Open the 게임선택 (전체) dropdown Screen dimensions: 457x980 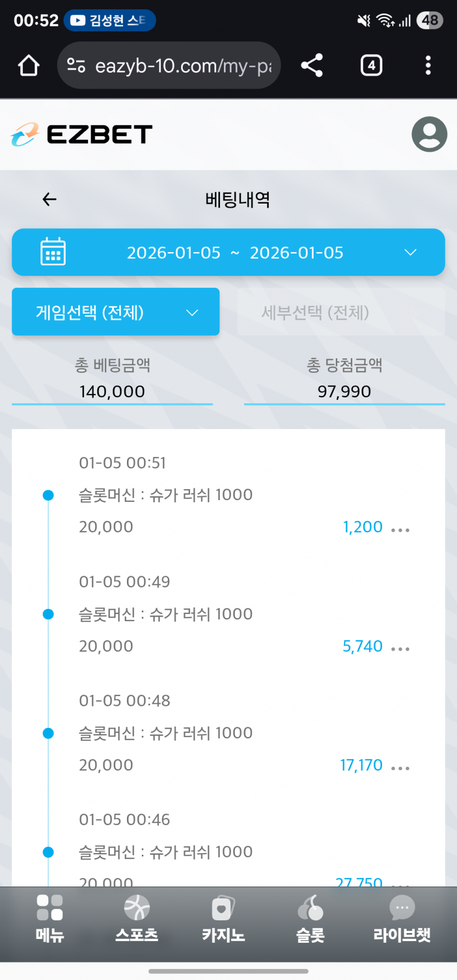point(115,312)
